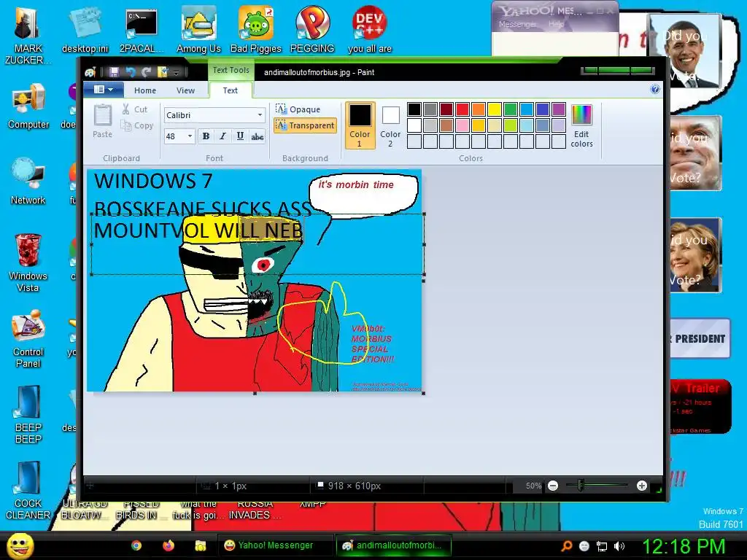
Task: Click the Text Tools contextual tab header
Action: [x=231, y=70]
